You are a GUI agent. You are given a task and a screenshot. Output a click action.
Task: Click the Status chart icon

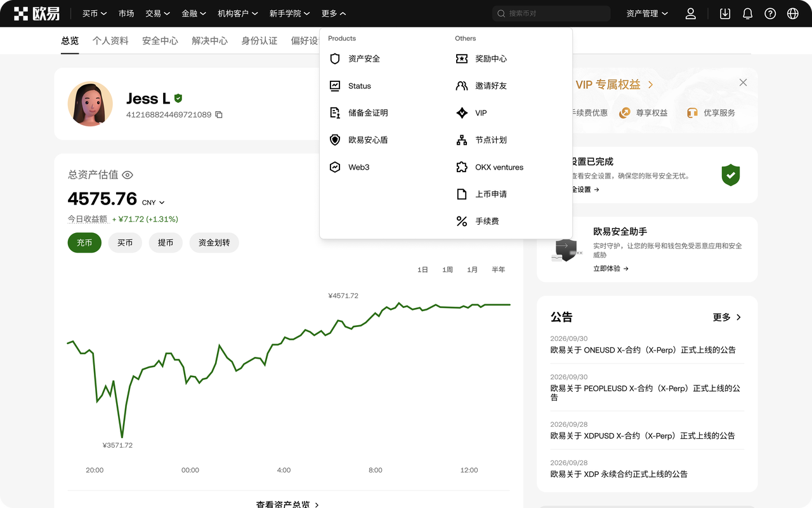[x=335, y=86]
